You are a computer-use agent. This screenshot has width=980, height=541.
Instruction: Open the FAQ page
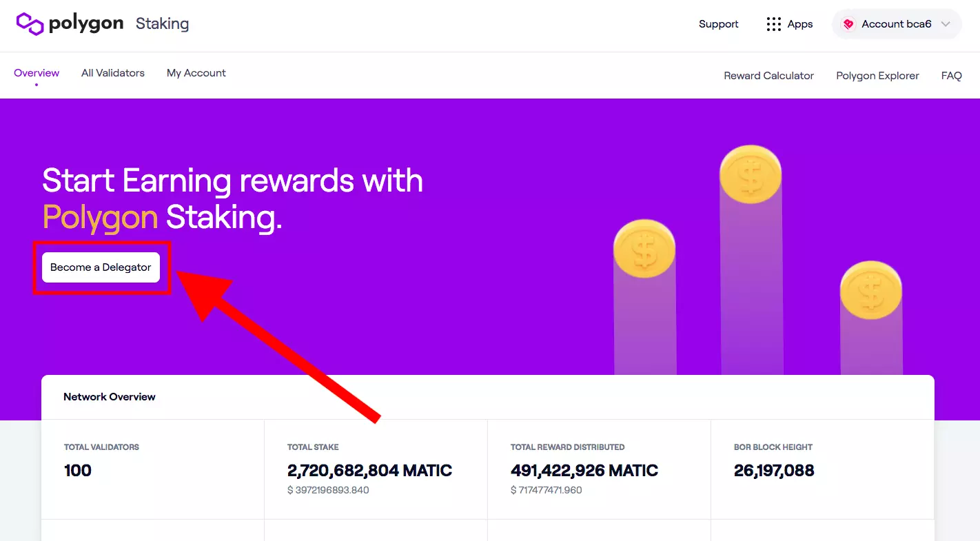[950, 76]
